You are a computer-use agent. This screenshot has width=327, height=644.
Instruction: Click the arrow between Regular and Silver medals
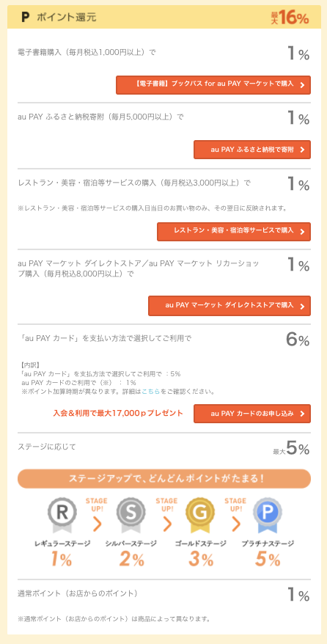[x=97, y=524]
